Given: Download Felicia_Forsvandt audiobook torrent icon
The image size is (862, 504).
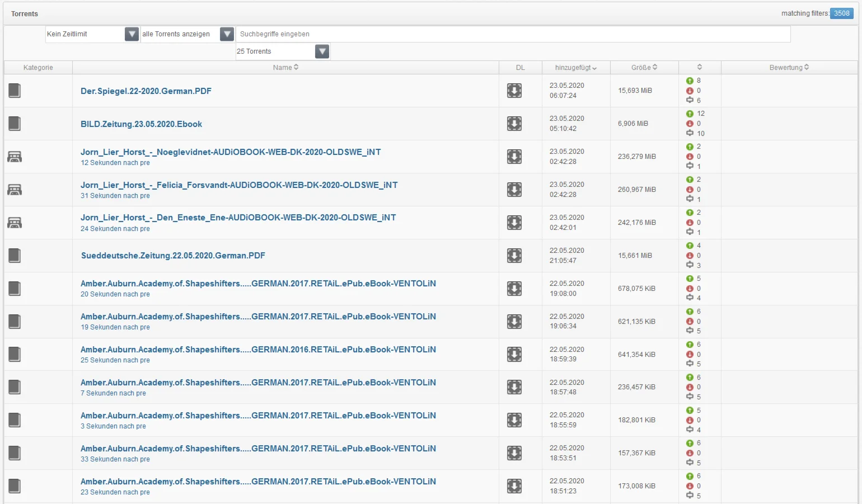Looking at the screenshot, I should point(514,190).
